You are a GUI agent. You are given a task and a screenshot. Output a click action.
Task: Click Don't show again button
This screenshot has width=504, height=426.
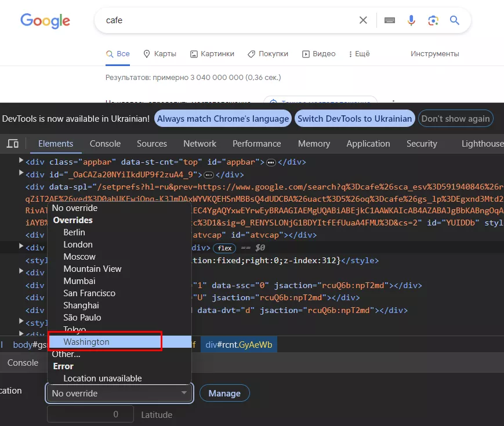click(x=455, y=119)
